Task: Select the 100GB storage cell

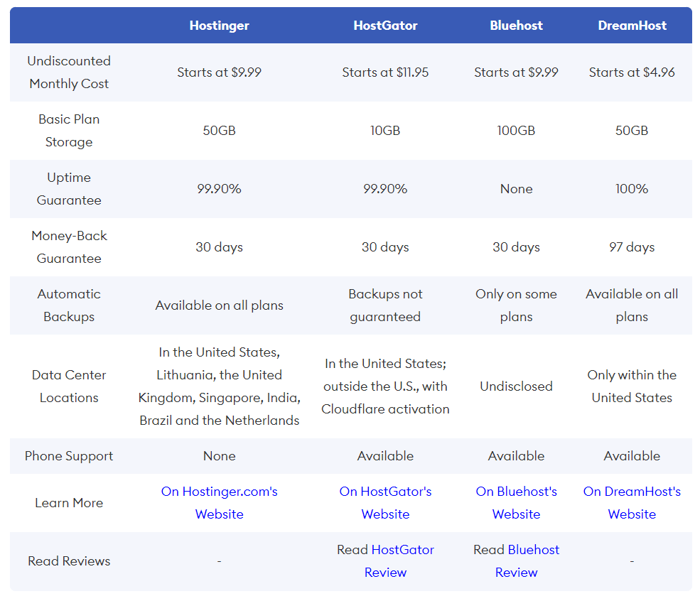Action: click(516, 131)
